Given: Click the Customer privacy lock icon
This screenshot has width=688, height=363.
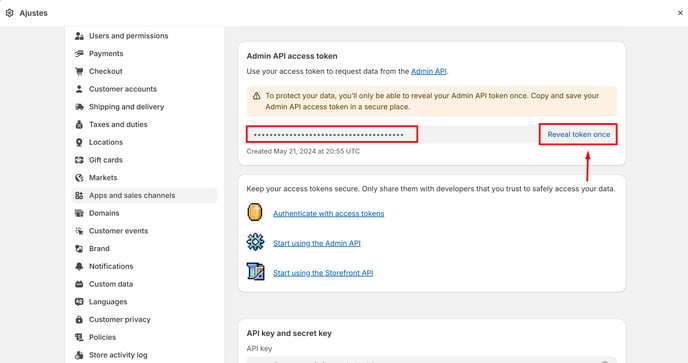Looking at the screenshot, I should 79,320.
